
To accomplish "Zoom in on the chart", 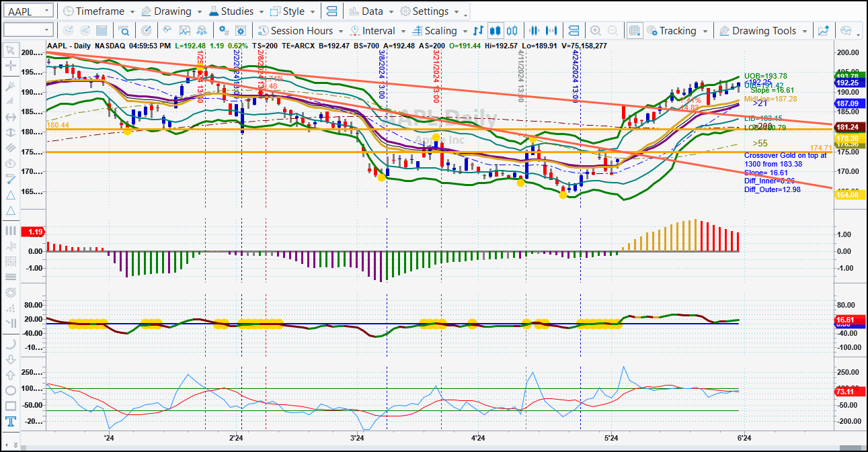I will (x=595, y=30).
